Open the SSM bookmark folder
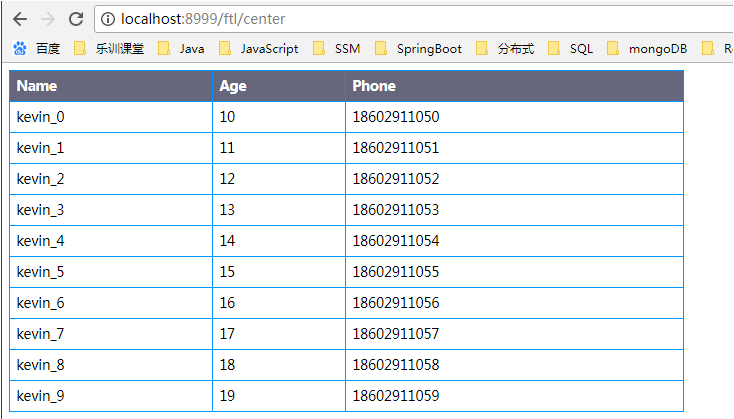 337,48
